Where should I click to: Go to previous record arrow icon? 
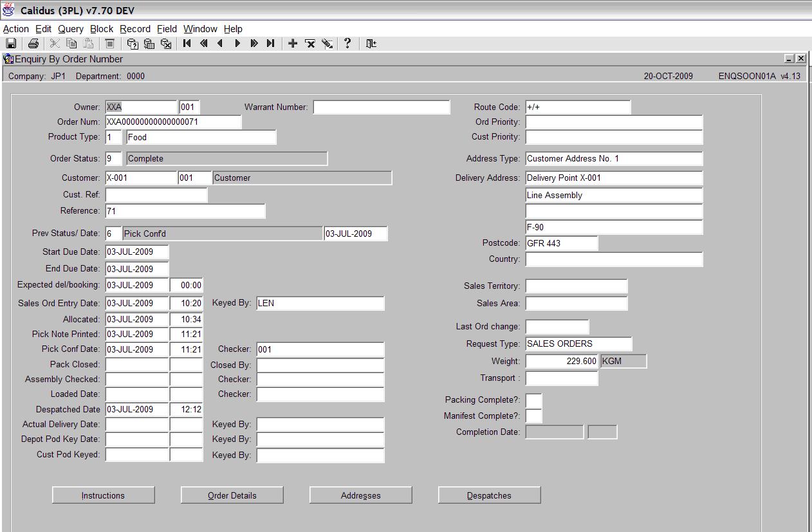tap(221, 44)
